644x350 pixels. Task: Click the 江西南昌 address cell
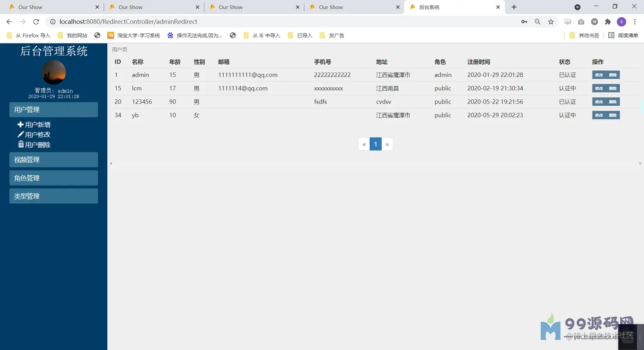pos(388,88)
